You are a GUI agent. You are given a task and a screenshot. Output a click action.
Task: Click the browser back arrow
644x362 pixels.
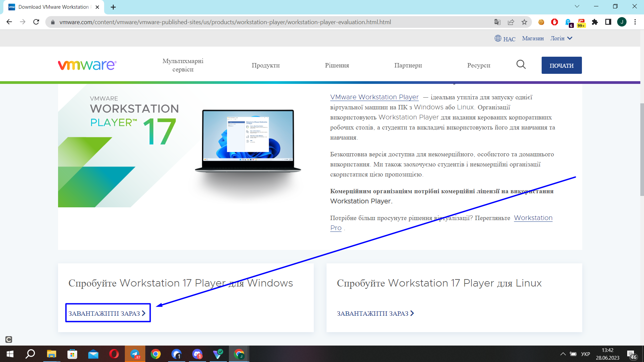pos(9,22)
